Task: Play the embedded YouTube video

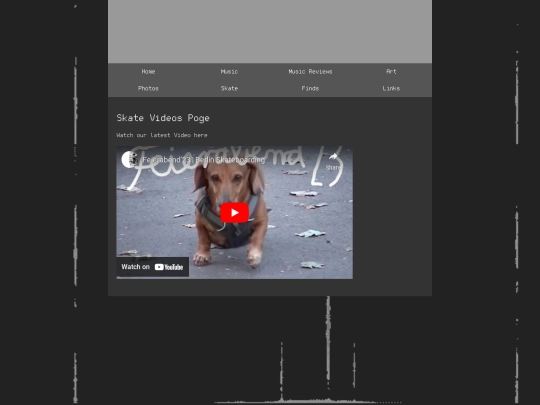Action: (234, 212)
